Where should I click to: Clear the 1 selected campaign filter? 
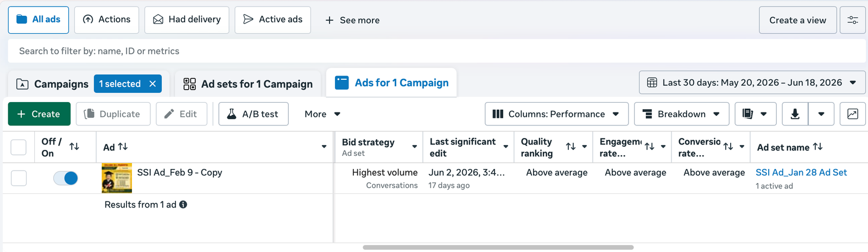pyautogui.click(x=153, y=84)
